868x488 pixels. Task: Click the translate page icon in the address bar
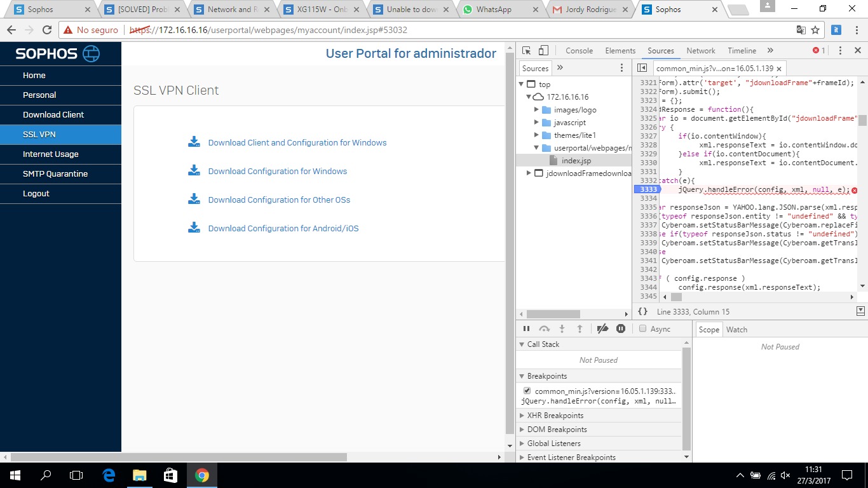pos(801,30)
